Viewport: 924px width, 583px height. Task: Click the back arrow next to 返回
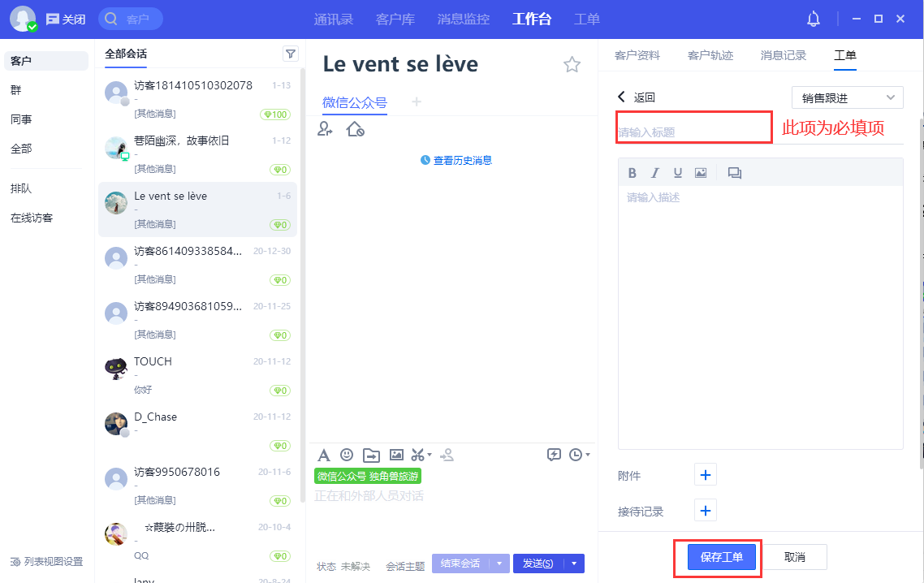(x=621, y=97)
